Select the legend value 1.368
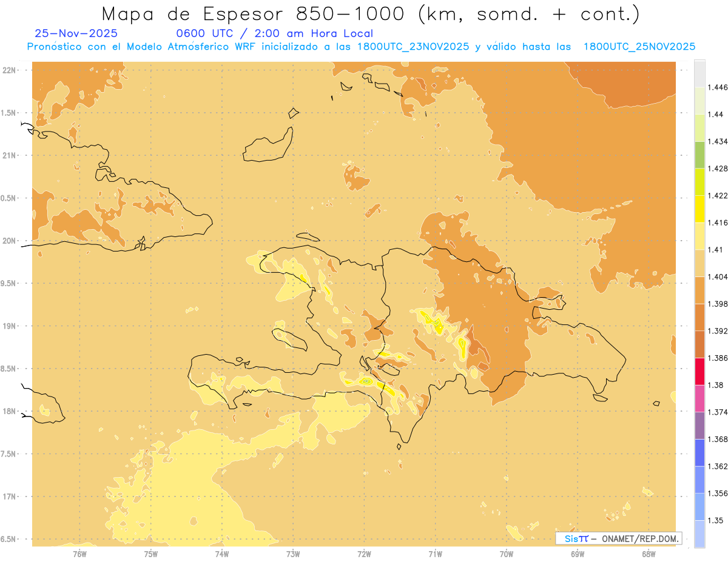Screen dimensions: 728x562 point(718,439)
